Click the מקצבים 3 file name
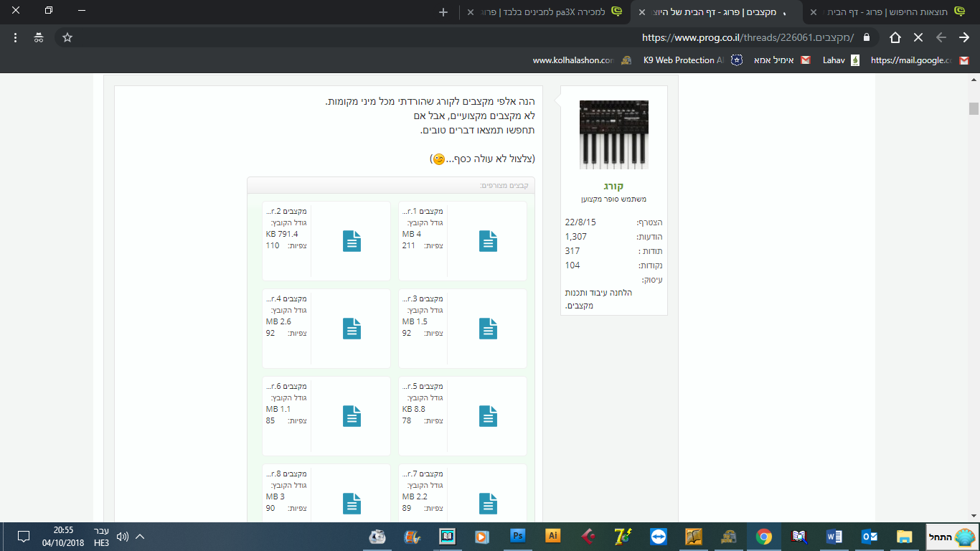The image size is (980, 551). coord(424,299)
